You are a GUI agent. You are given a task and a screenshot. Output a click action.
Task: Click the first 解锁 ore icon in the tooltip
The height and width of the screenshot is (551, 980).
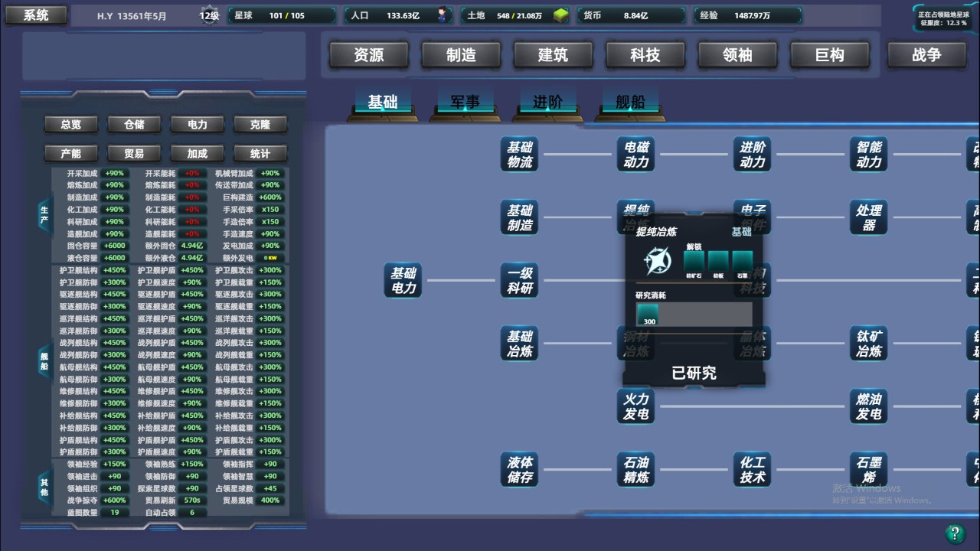point(694,260)
